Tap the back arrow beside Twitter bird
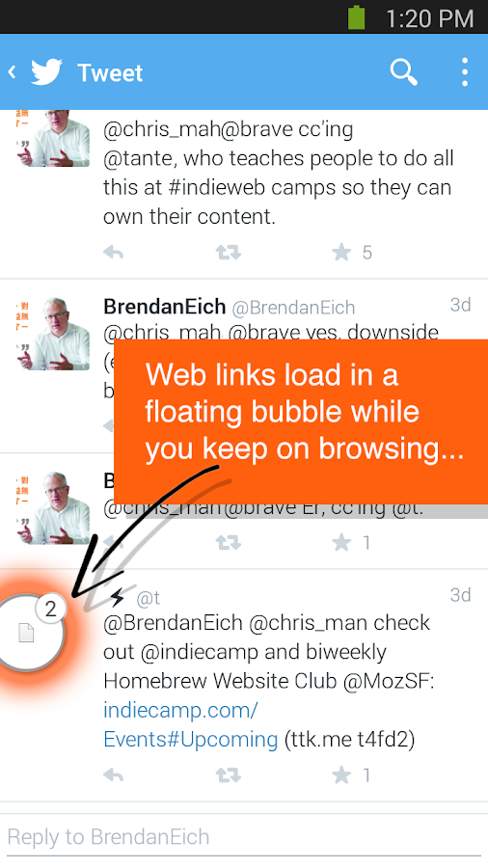 (12, 72)
